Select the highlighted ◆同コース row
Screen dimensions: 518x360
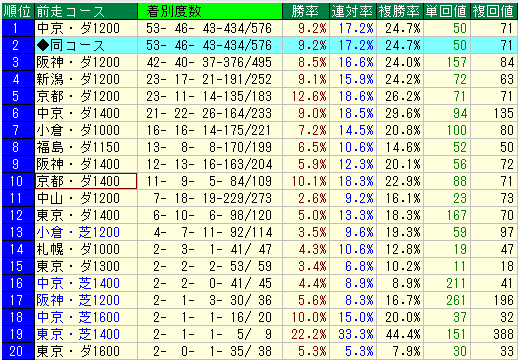point(259,45)
